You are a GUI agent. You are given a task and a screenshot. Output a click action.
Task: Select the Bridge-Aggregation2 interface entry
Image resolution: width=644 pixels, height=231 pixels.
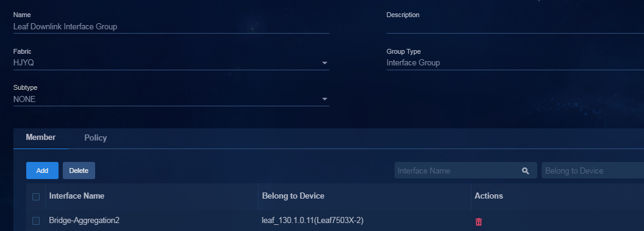coord(84,221)
